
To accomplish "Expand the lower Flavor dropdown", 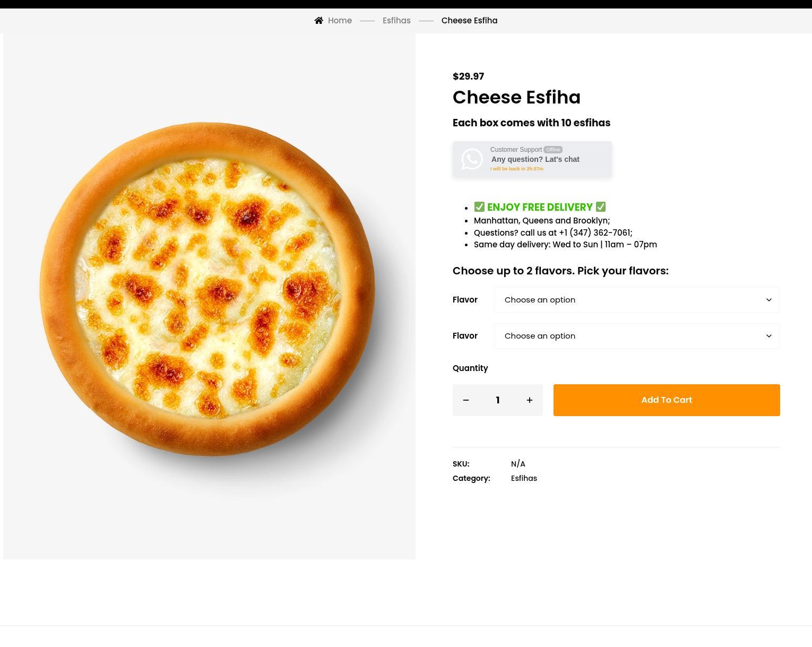I will pyautogui.click(x=636, y=336).
